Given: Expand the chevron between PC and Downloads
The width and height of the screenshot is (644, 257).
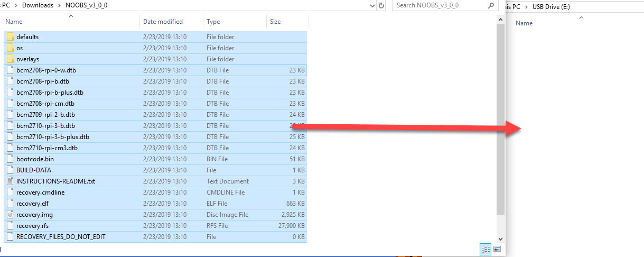Looking at the screenshot, I should pyautogui.click(x=15, y=5).
